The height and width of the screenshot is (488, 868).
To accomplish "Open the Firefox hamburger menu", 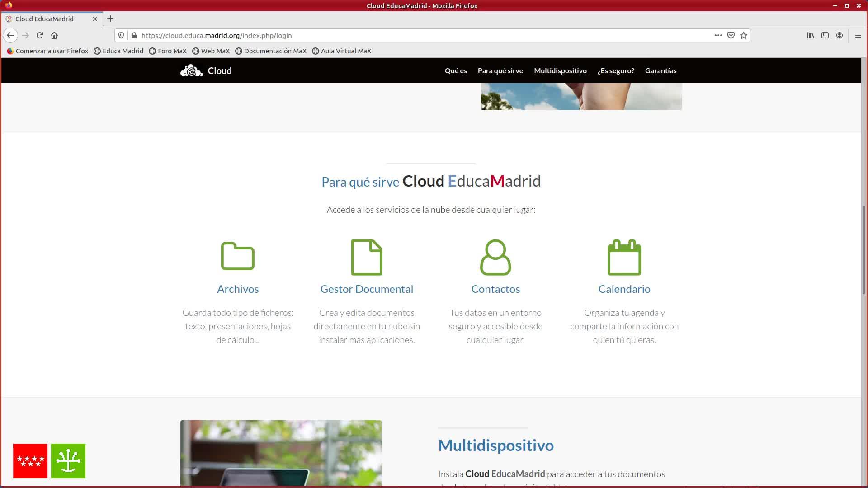I will (x=858, y=35).
